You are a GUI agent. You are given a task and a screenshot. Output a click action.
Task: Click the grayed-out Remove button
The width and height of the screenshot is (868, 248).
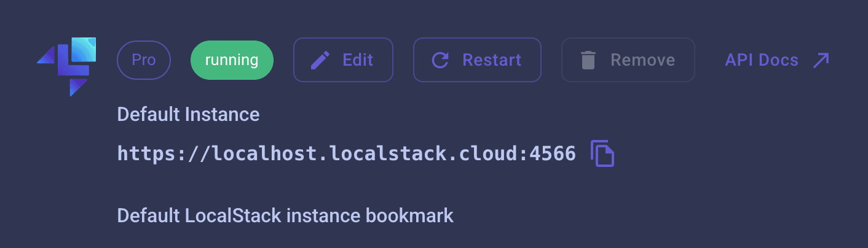click(x=628, y=60)
